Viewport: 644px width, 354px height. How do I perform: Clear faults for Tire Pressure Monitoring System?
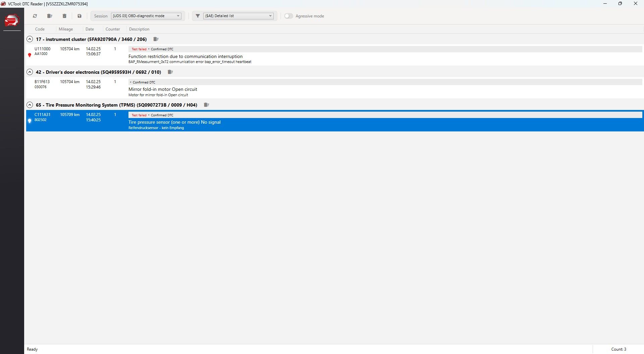click(x=206, y=105)
